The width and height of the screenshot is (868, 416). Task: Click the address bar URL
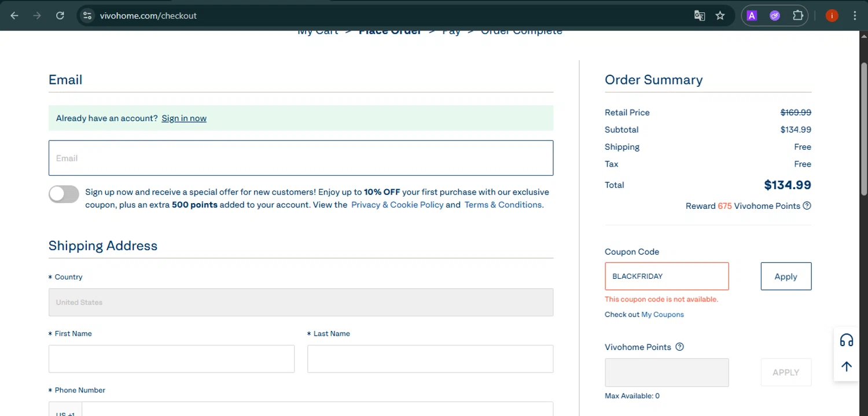[x=148, y=16]
